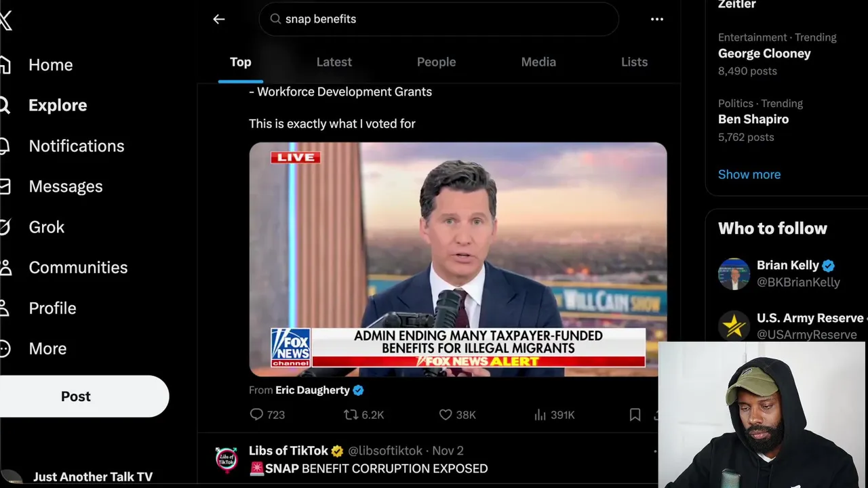The height and width of the screenshot is (488, 868).
Task: Click 'Who to follow' heading
Action: pos(772,228)
